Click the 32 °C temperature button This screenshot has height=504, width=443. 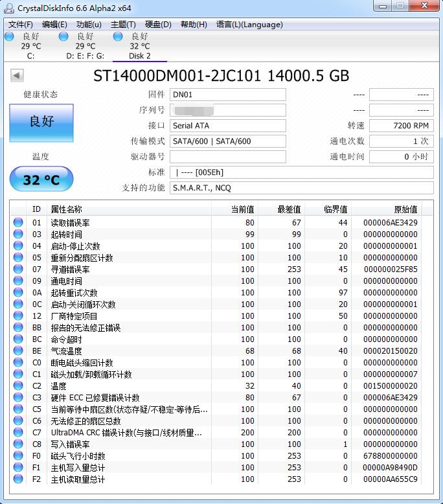41,179
